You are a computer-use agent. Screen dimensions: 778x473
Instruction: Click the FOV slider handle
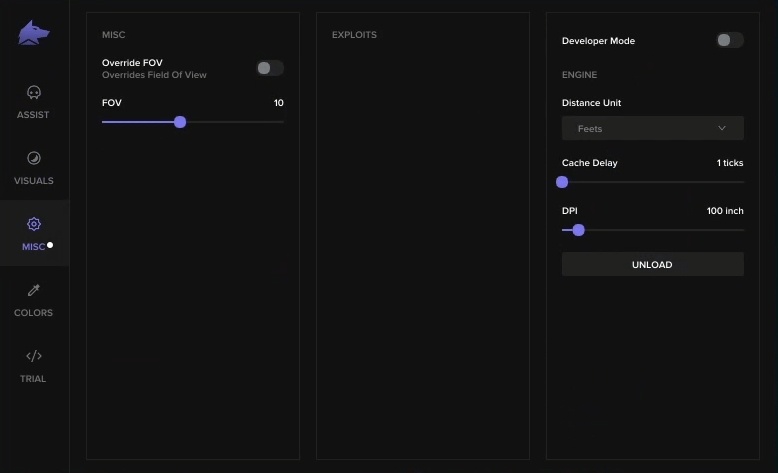pos(180,122)
